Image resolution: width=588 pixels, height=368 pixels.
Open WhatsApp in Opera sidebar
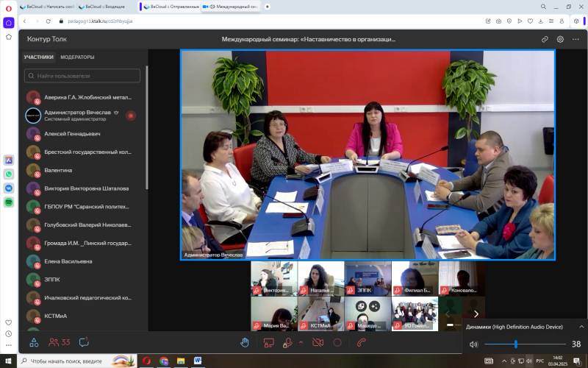coord(9,174)
